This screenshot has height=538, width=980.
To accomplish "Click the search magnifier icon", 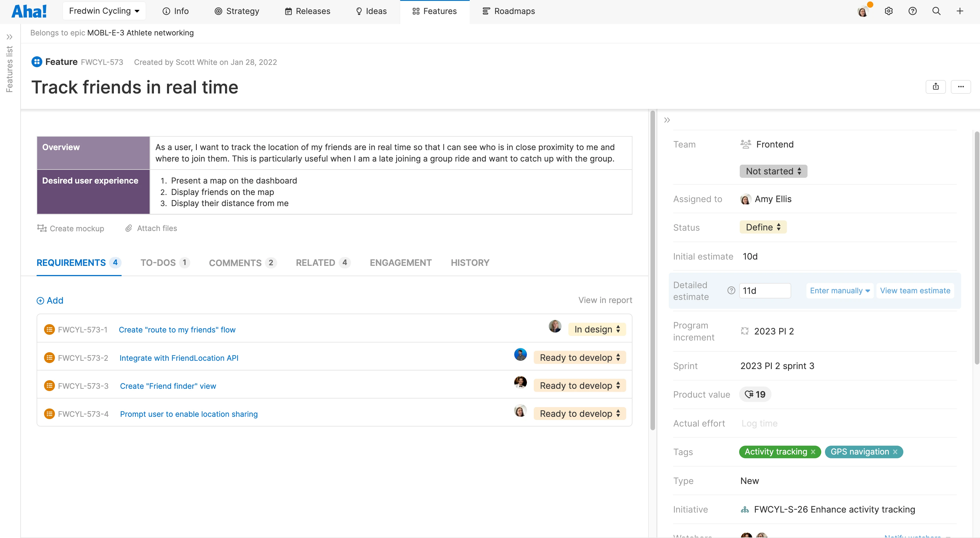I will point(936,11).
